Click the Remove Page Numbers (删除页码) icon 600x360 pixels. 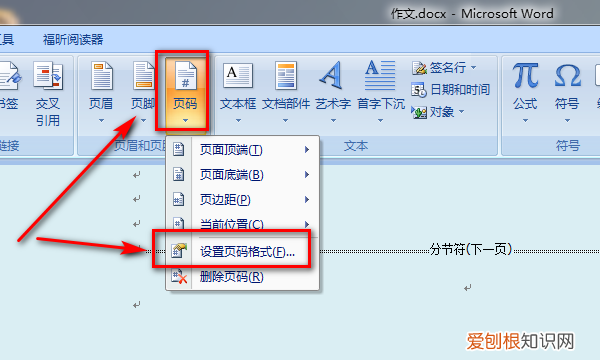click(179, 276)
